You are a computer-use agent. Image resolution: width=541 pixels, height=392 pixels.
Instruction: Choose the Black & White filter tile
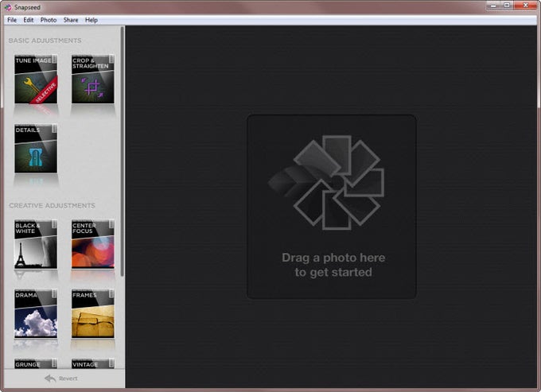(x=36, y=244)
